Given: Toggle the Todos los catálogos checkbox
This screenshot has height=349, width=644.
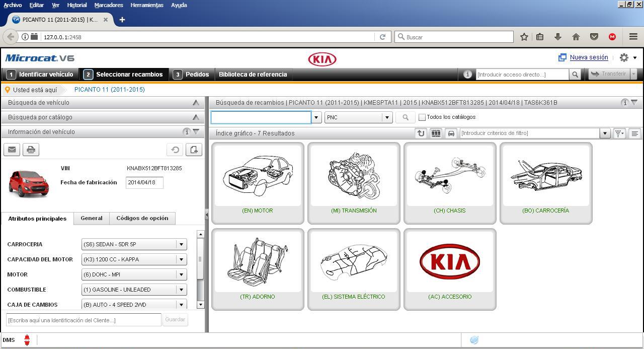Looking at the screenshot, I should coord(422,117).
